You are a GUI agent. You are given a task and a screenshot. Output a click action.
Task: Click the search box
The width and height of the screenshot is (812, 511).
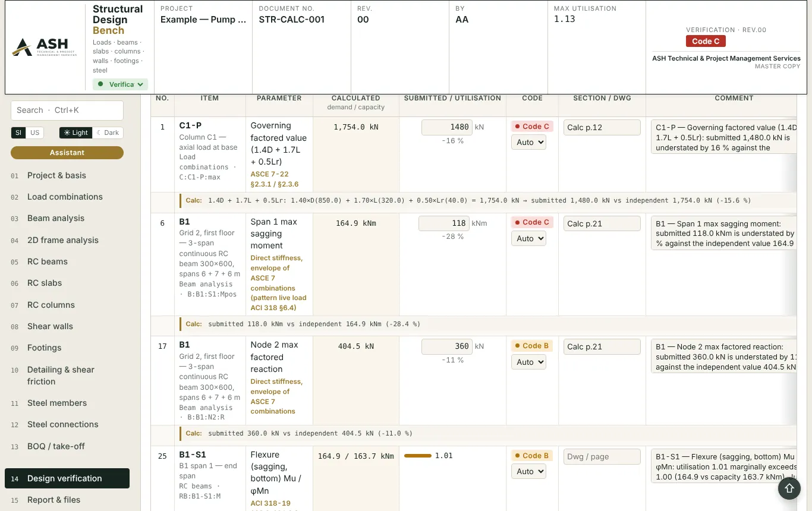click(67, 110)
